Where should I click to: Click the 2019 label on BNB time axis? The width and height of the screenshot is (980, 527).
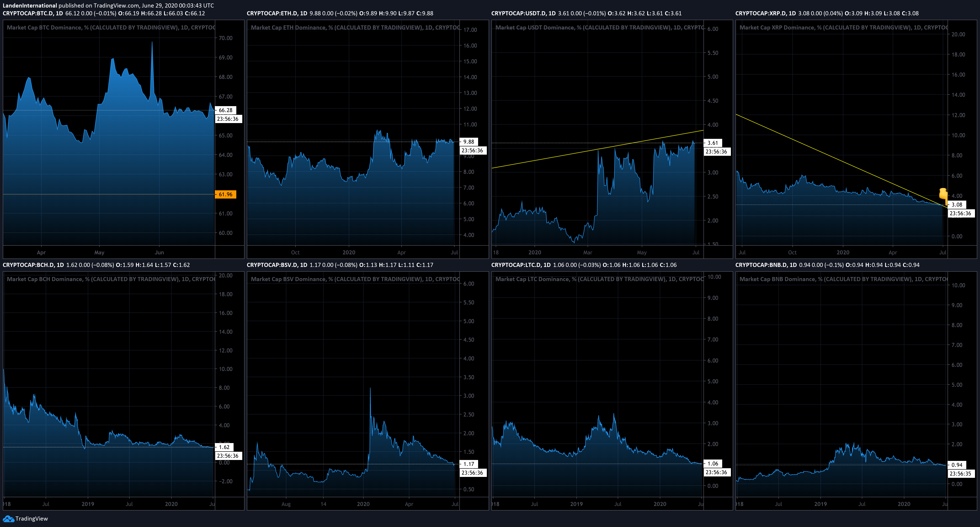point(821,504)
